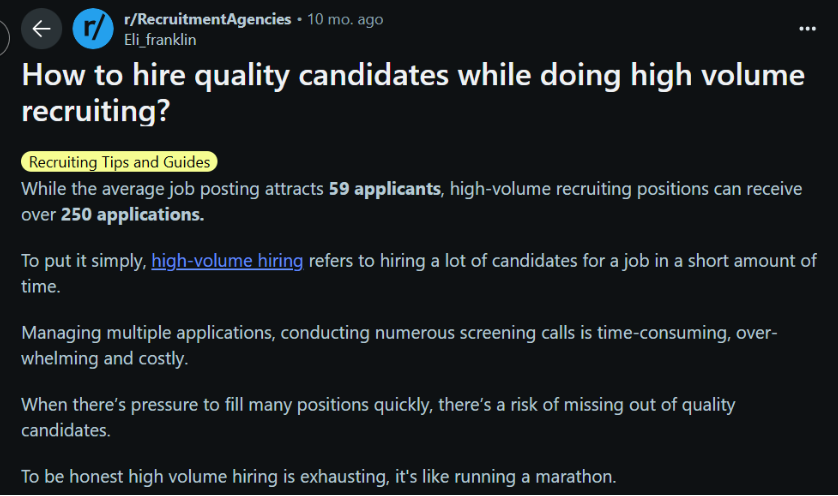838x496 pixels.
Task: Click the "10 mo. ago" timestamp
Action: pos(345,19)
